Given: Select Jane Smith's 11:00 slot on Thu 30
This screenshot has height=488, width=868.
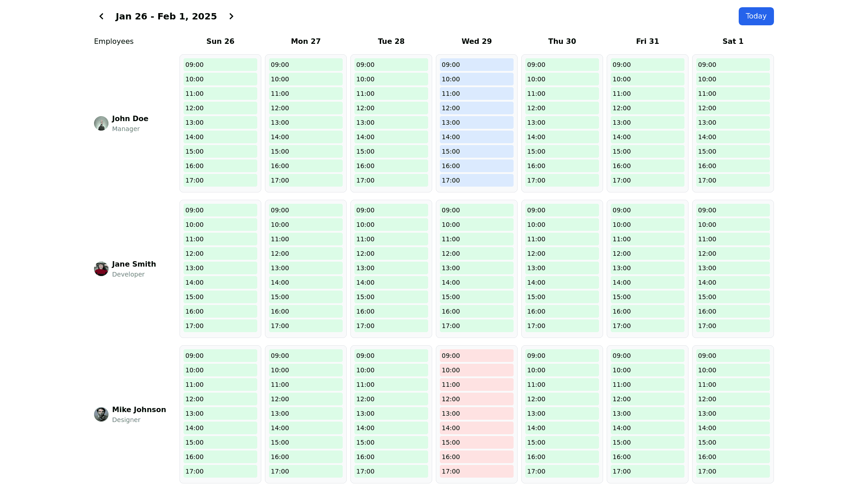Looking at the screenshot, I should [x=562, y=239].
